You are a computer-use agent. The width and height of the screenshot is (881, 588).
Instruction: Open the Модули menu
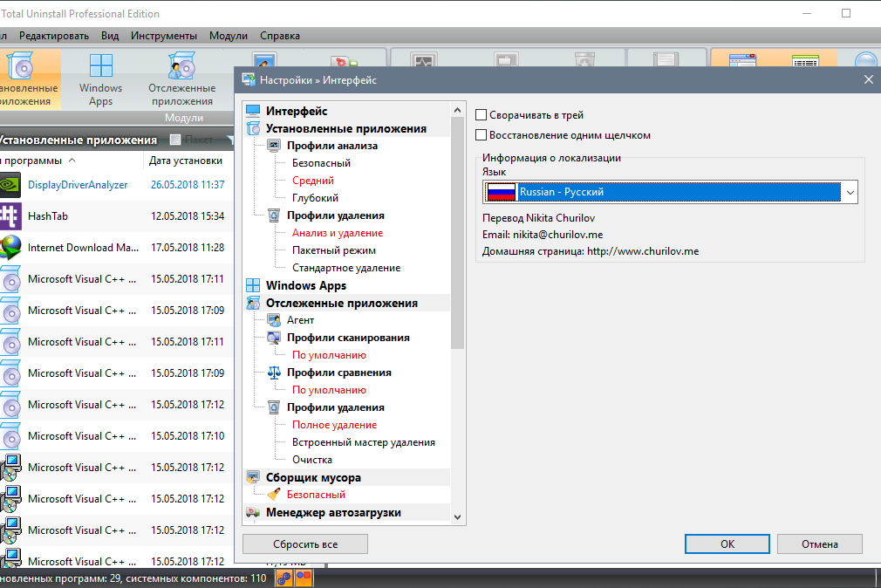pos(229,36)
